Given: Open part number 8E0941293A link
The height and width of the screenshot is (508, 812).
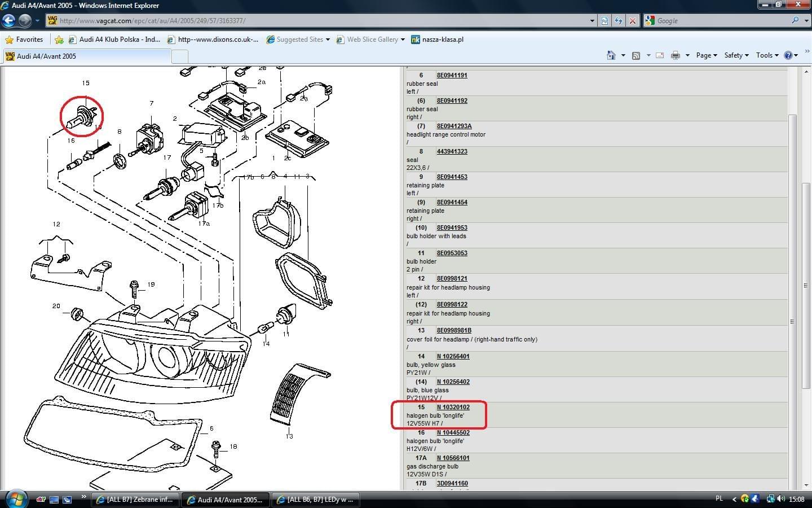Looking at the screenshot, I should pyautogui.click(x=454, y=126).
